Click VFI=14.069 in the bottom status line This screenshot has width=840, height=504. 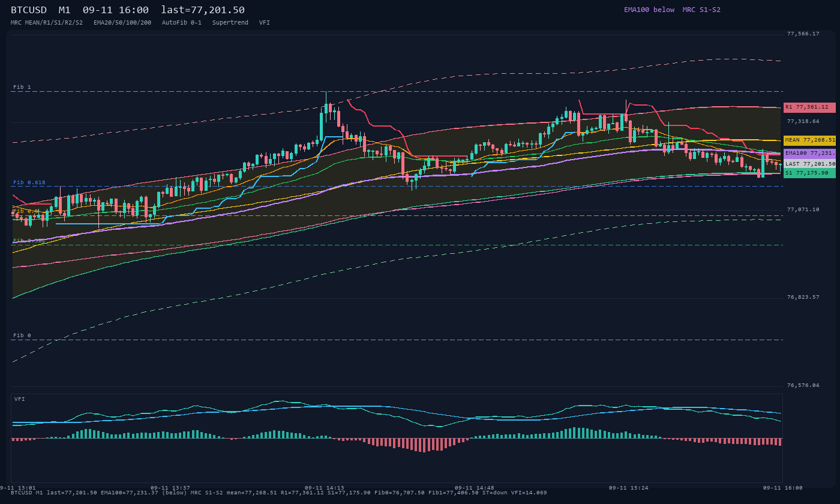[530, 493]
